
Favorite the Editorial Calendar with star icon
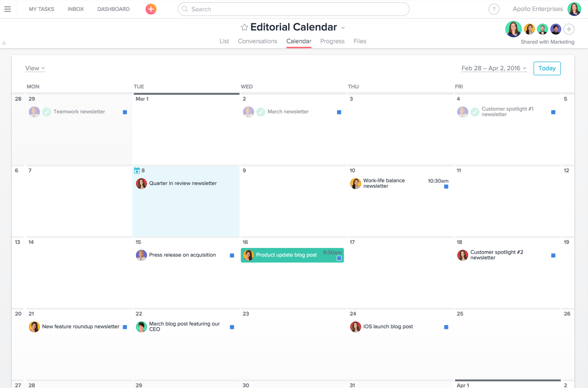[244, 27]
